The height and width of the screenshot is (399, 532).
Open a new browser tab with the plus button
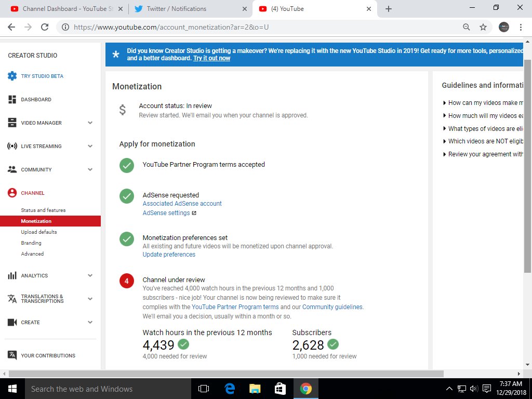pos(389,9)
